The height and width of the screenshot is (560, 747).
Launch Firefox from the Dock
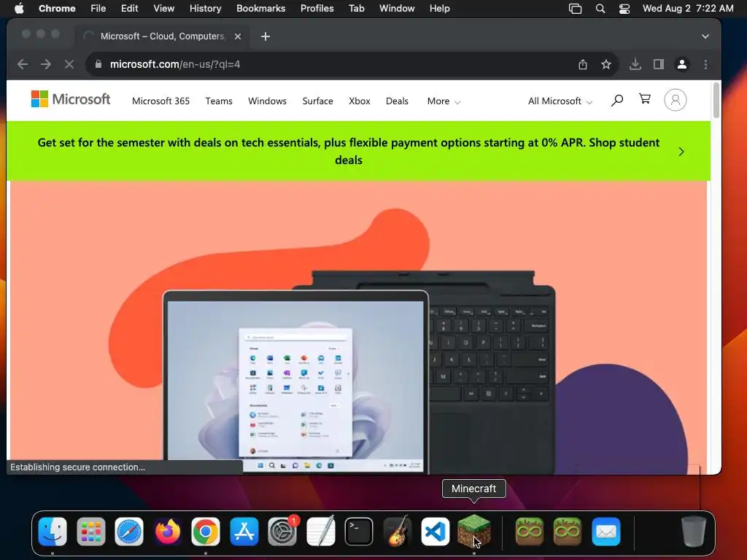[167, 532]
